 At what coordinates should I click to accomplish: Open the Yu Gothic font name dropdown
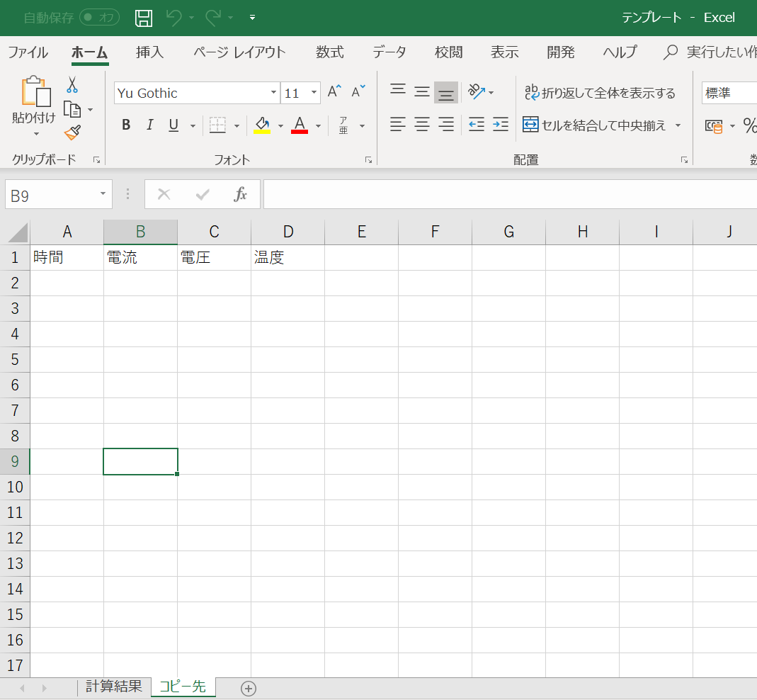(x=273, y=92)
